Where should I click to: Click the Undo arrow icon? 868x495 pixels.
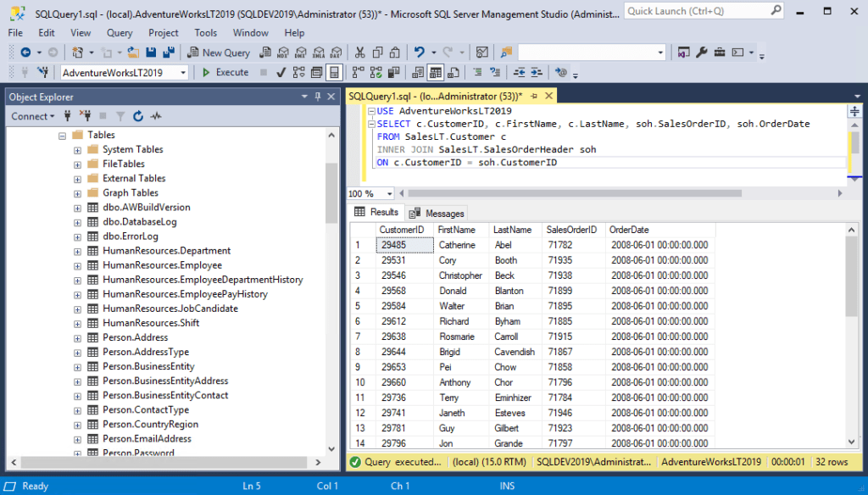tap(419, 53)
